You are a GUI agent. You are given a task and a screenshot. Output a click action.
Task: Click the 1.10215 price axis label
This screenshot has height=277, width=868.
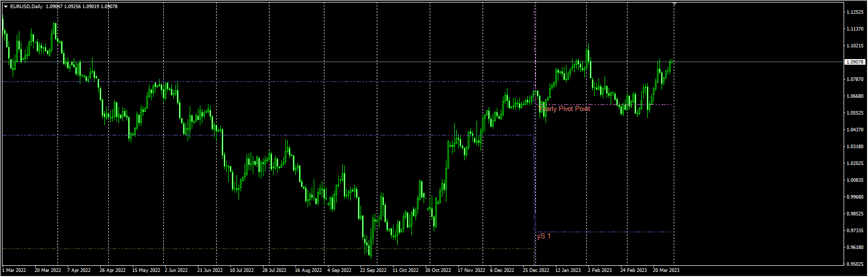[856, 46]
